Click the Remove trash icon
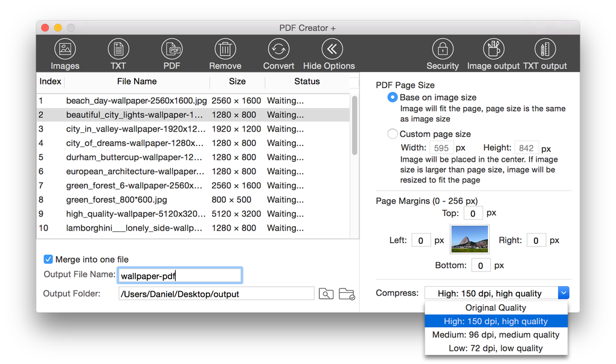 coord(225,49)
